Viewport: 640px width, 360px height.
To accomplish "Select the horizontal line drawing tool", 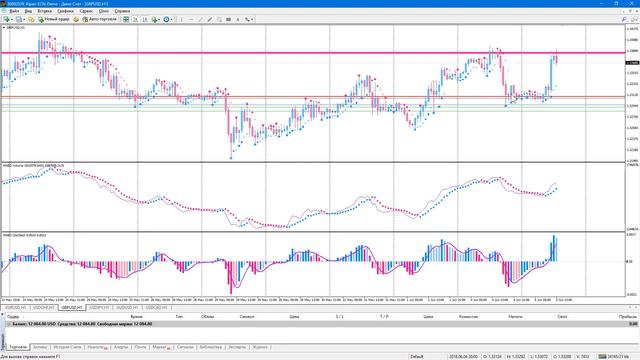I will (x=191, y=19).
